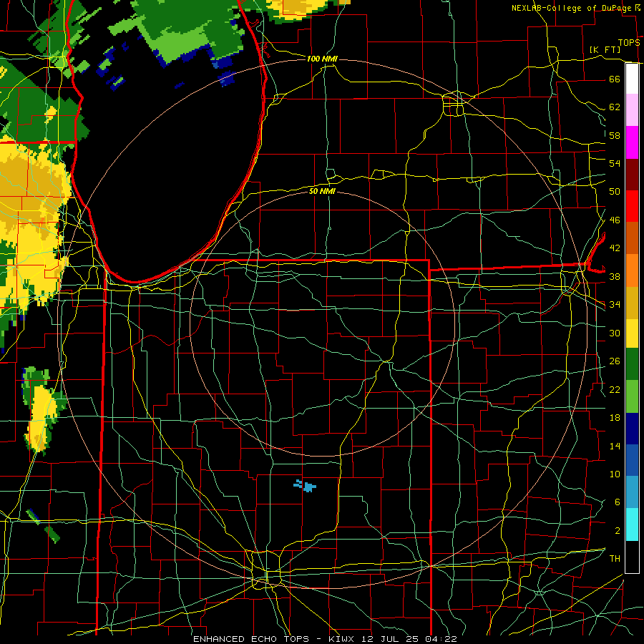Click the "26" scale value

pyautogui.click(x=615, y=361)
